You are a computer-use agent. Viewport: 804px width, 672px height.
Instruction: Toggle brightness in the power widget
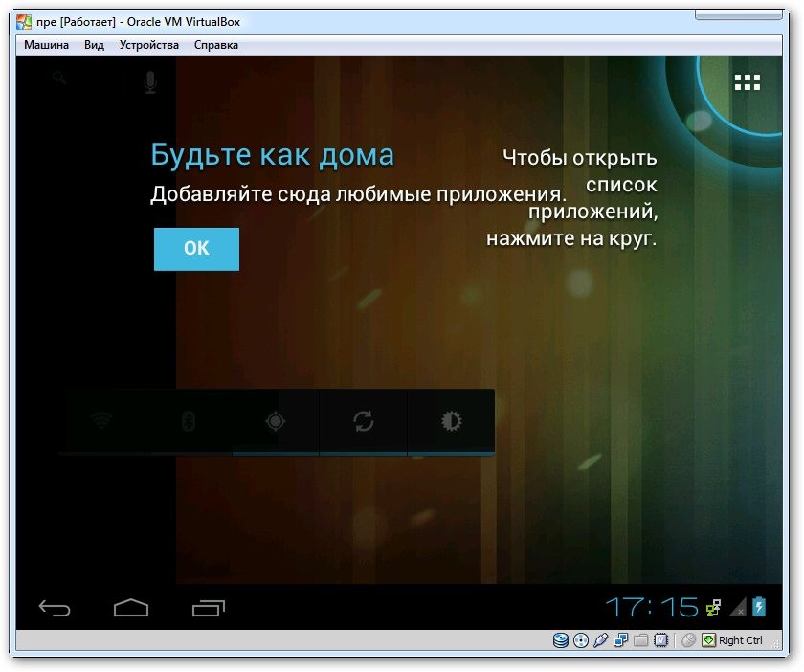(451, 421)
